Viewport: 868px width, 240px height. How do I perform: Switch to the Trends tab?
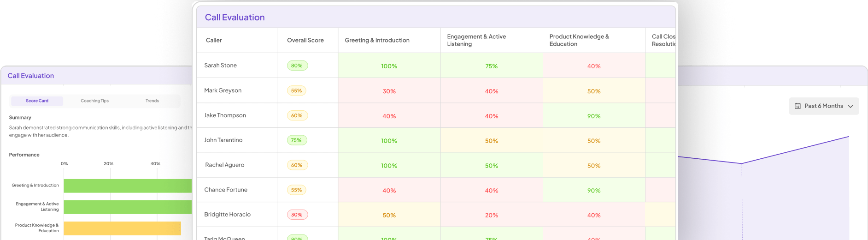coord(152,101)
